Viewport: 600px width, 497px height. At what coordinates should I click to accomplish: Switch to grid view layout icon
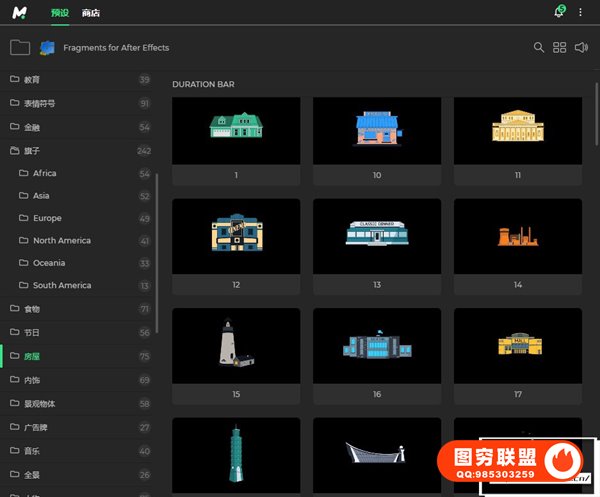pos(560,47)
